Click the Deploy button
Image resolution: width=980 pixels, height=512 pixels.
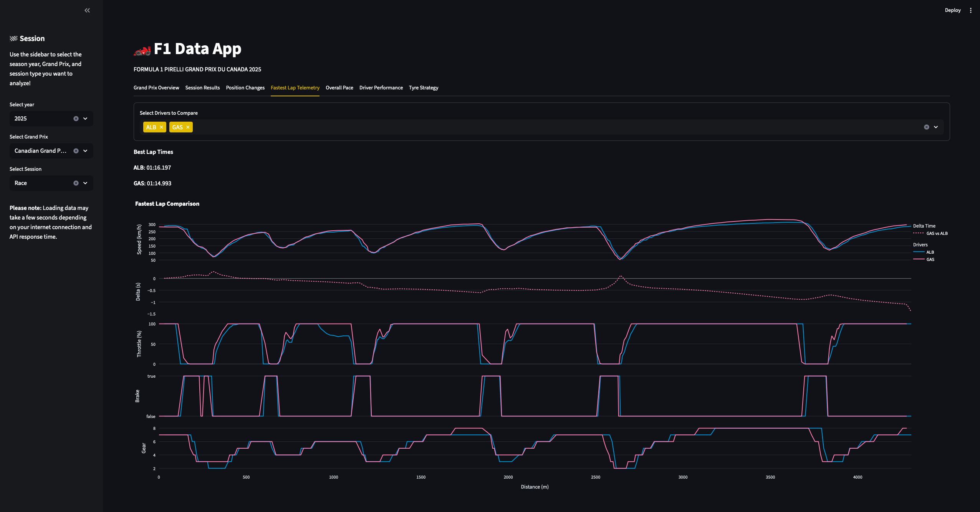(952, 10)
